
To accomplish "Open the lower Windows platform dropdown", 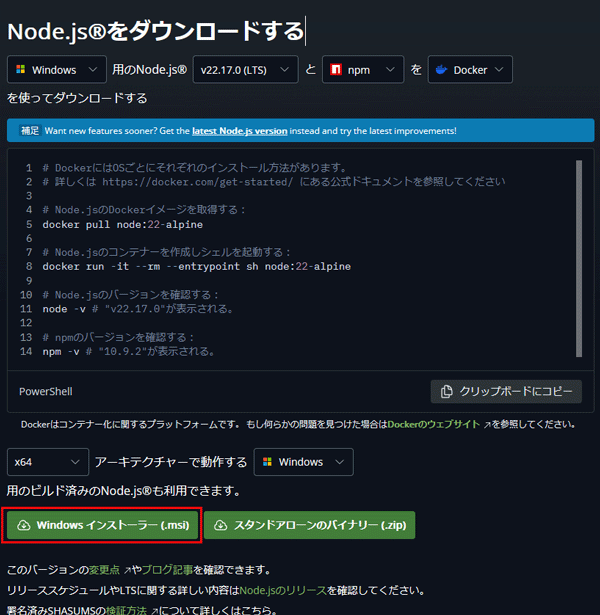I will click(x=304, y=462).
